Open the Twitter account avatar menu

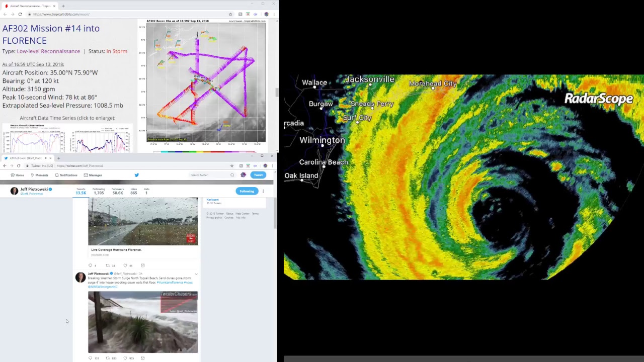[244, 175]
